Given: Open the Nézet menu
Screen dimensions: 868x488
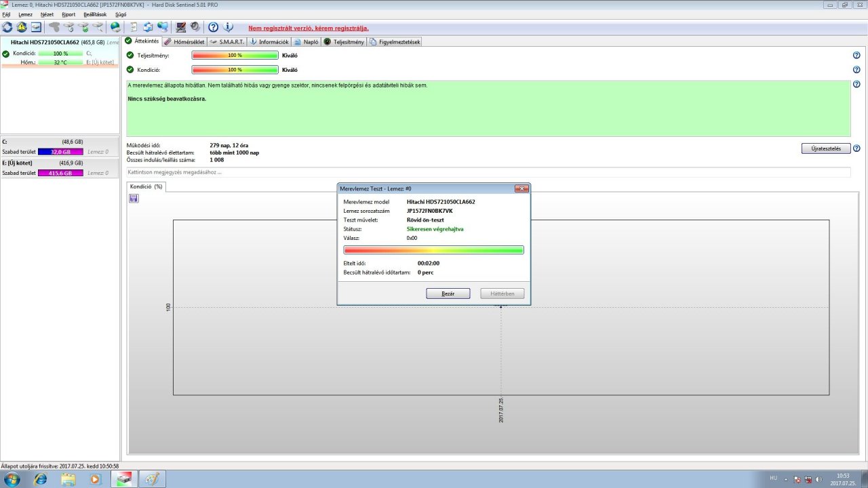Looking at the screenshot, I should pos(47,14).
